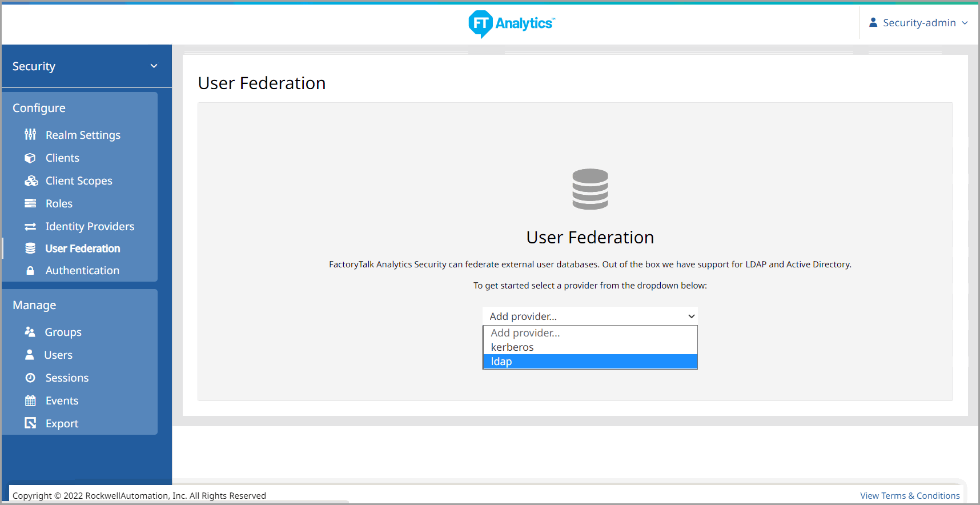Open the Security-admin user menu
Screen dimensions: 980x505
918,23
